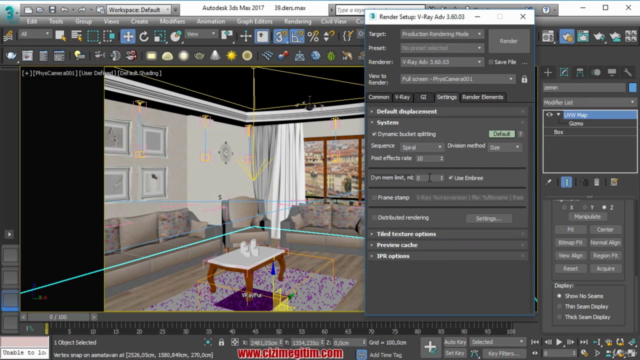Lock View to Render in Render Setup
This screenshot has height=360, width=640.
point(524,79)
